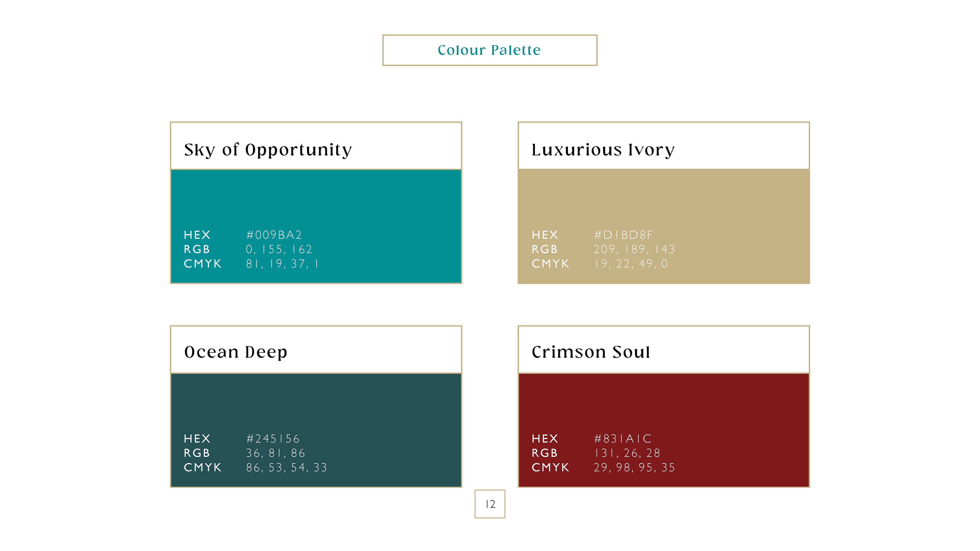Screen dimensions: 980x551
Task: Click hex value #009BA2
Action: coord(274,235)
